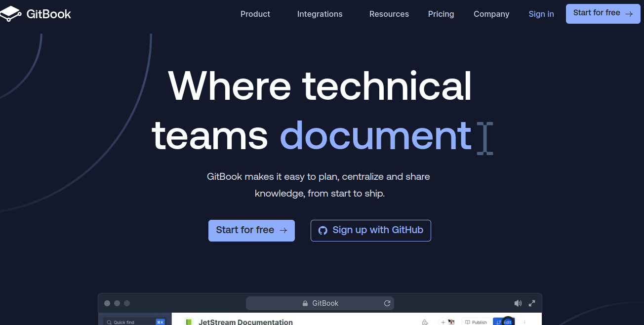Click the reload icon in the demo address bar
Viewport: 644px width, 325px height.
(387, 303)
